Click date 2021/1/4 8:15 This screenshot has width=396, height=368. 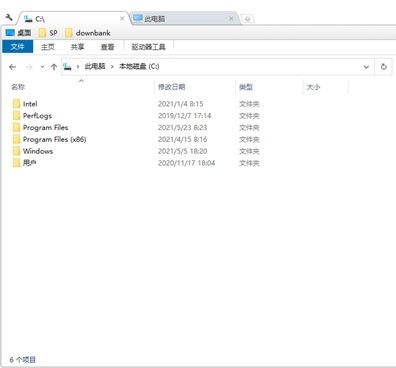pyautogui.click(x=181, y=104)
